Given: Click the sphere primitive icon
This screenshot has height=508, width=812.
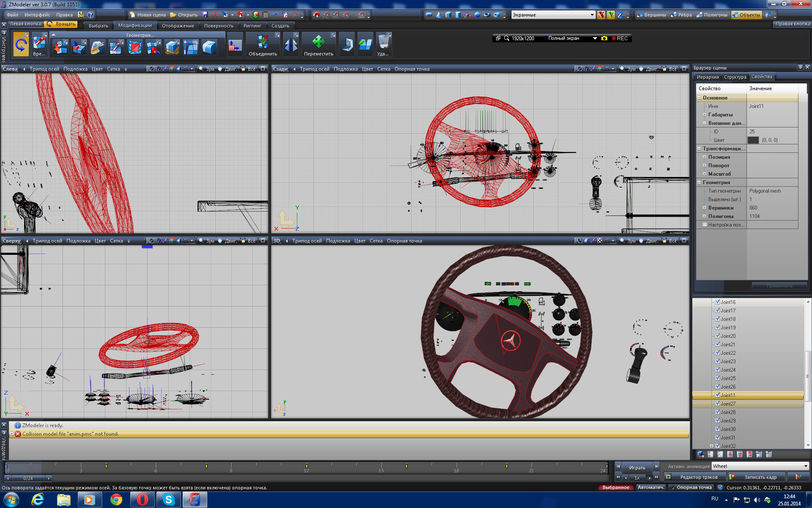Looking at the screenshot, I should 477,15.
